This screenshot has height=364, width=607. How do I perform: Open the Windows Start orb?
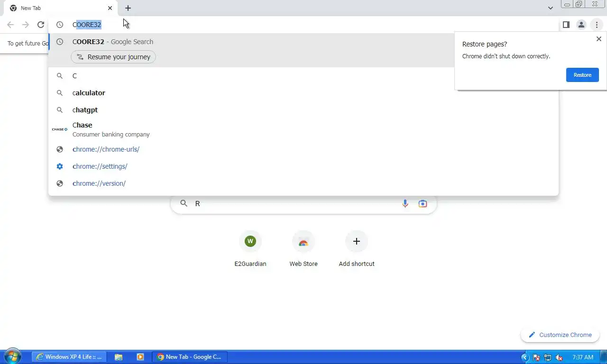tap(13, 356)
